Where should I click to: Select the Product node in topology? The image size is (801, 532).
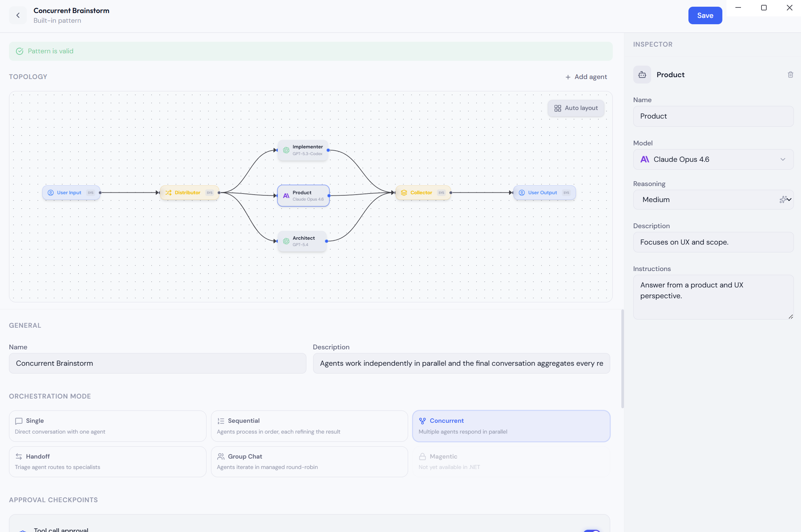303,196
